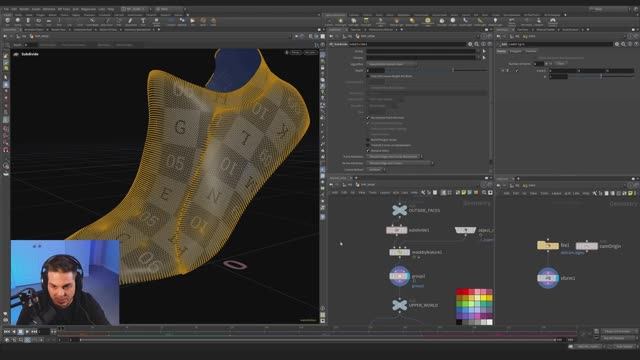Viewport: 640px width, 360px height.
Task: Click Clear button in Add parameters
Action: (561, 64)
